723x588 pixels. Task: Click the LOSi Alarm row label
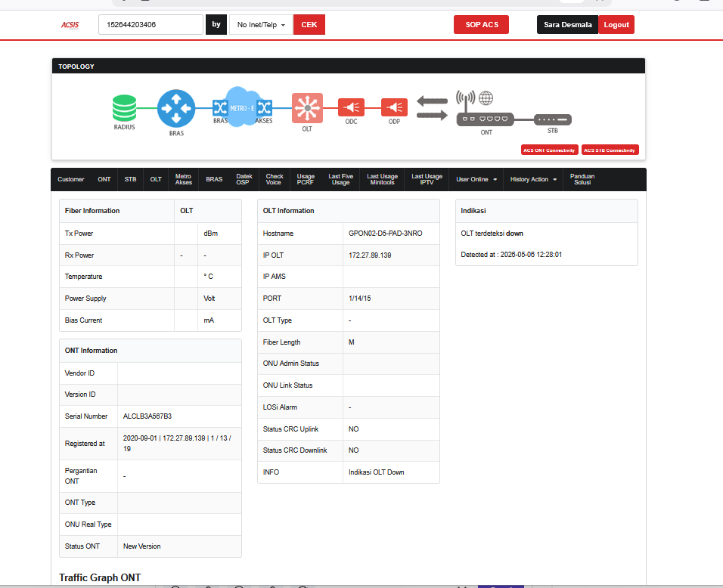[280, 407]
